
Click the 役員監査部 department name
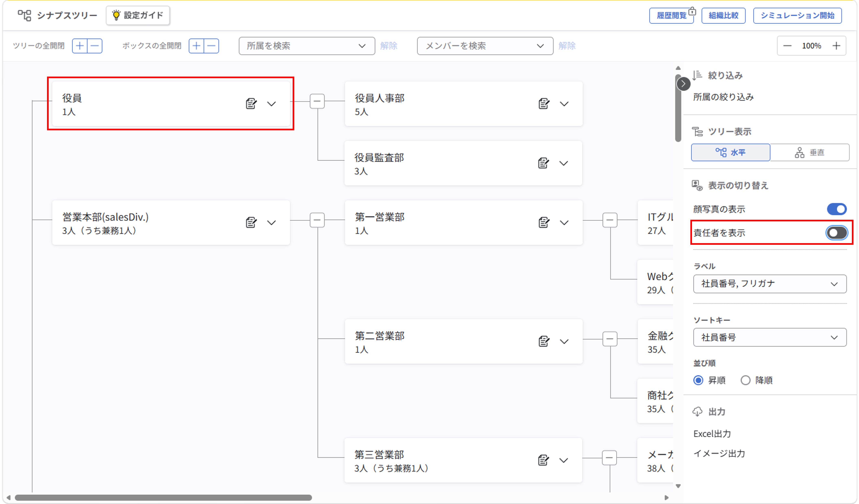(x=379, y=158)
